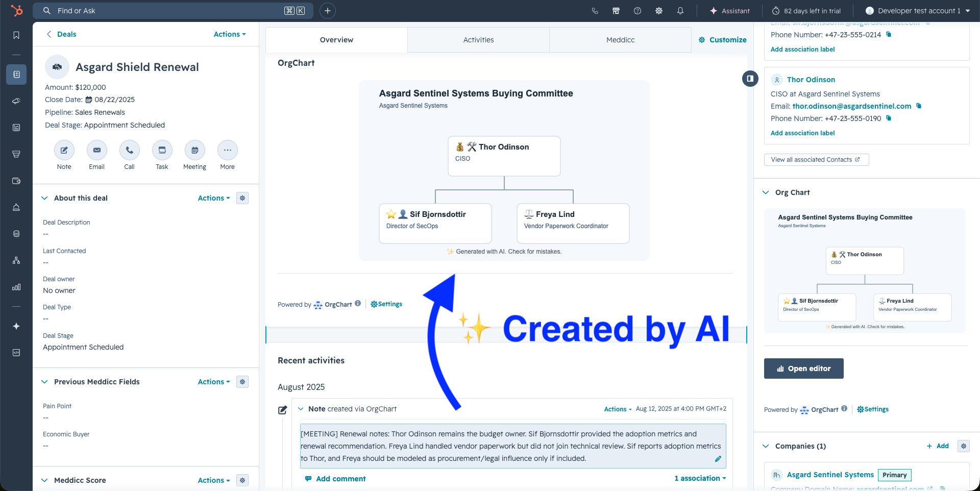Edit the meeting note with pencil icon
The height and width of the screenshot is (491, 980).
click(x=718, y=459)
